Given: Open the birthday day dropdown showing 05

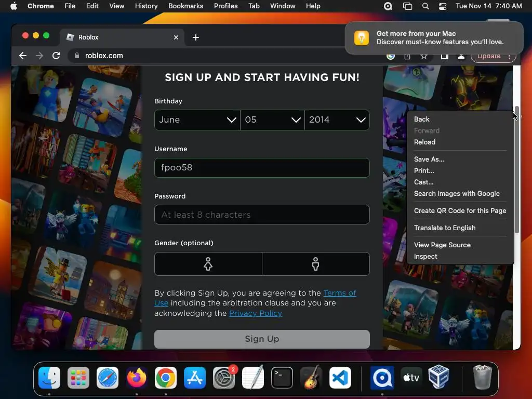Looking at the screenshot, I should coord(272,120).
